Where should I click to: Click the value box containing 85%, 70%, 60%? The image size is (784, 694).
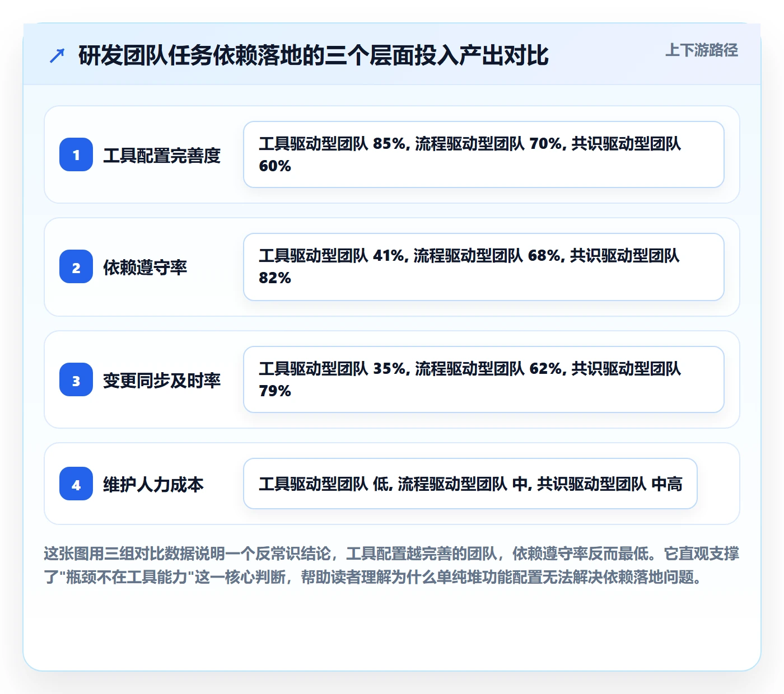point(484,154)
